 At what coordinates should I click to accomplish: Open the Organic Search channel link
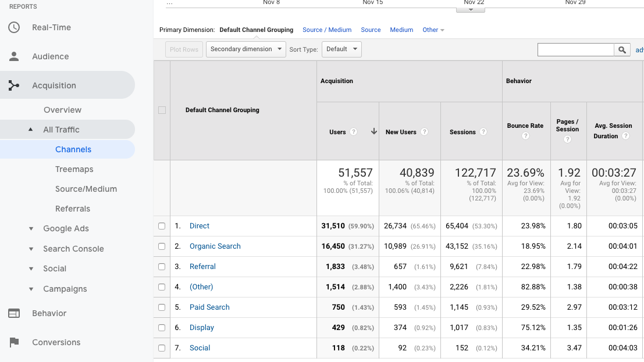(215, 246)
